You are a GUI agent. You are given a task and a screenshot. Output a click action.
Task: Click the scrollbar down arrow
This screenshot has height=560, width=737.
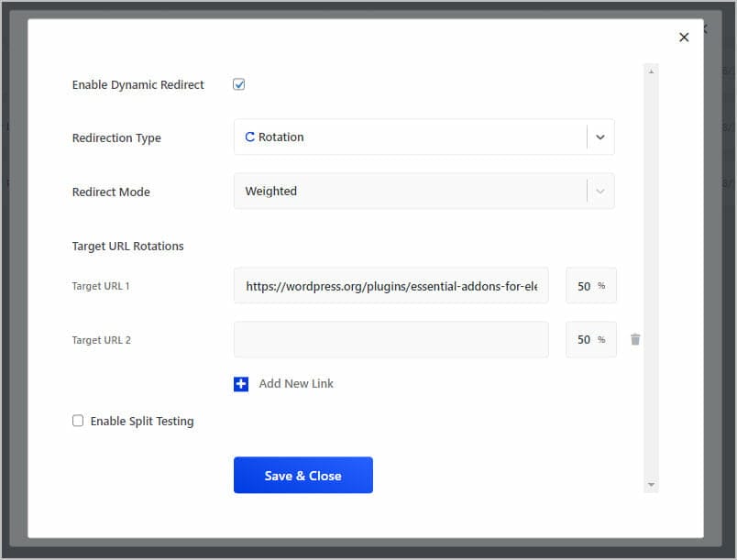coord(651,484)
